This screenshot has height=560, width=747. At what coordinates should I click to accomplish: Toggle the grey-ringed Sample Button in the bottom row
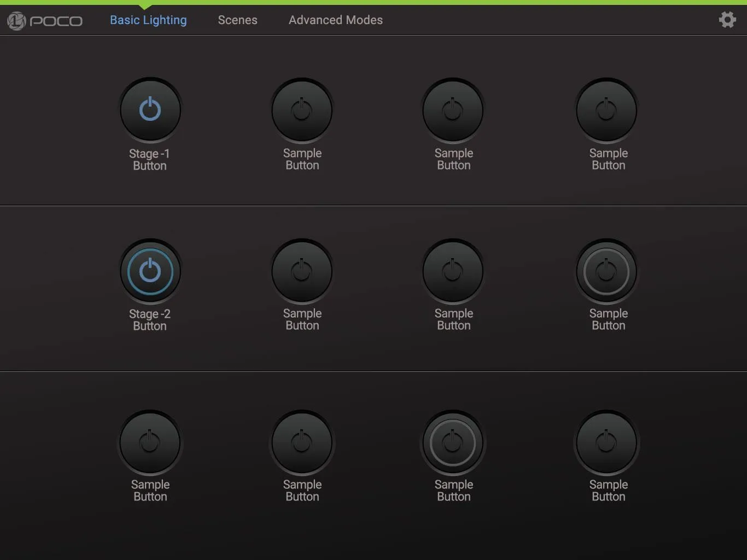[453, 442]
